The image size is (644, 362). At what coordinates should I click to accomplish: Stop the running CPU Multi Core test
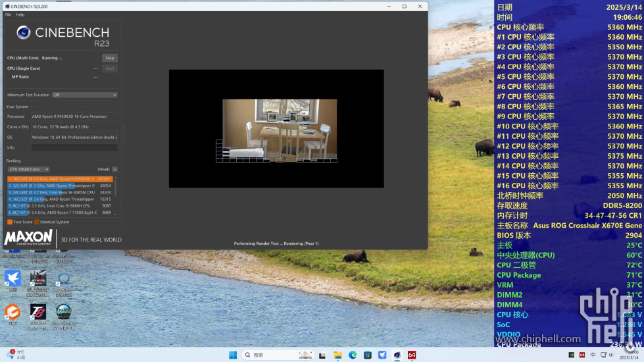pyautogui.click(x=110, y=58)
